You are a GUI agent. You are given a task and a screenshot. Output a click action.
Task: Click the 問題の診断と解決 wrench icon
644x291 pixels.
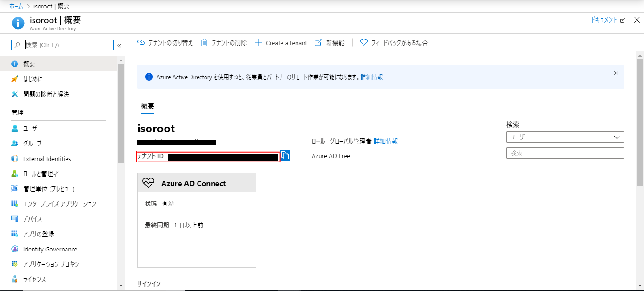(15, 94)
